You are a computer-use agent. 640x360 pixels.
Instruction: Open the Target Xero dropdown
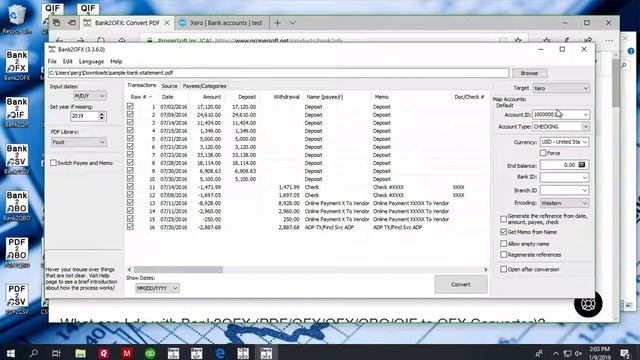(x=561, y=88)
